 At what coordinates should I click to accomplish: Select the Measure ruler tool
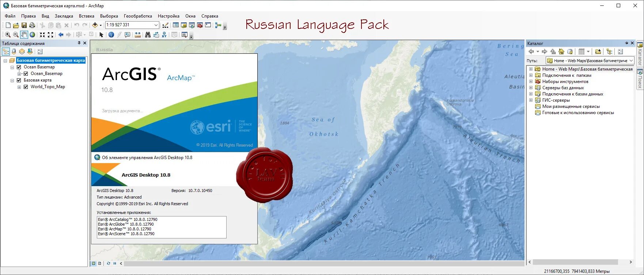click(138, 35)
